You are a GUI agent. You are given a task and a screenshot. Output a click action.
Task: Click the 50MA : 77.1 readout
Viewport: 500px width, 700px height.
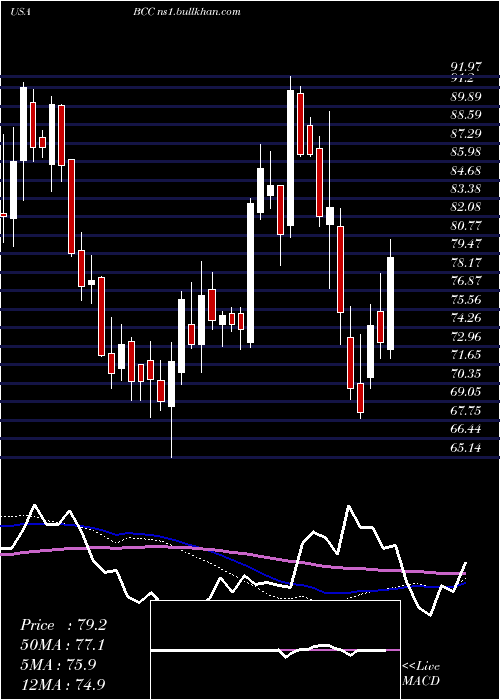click(63, 645)
